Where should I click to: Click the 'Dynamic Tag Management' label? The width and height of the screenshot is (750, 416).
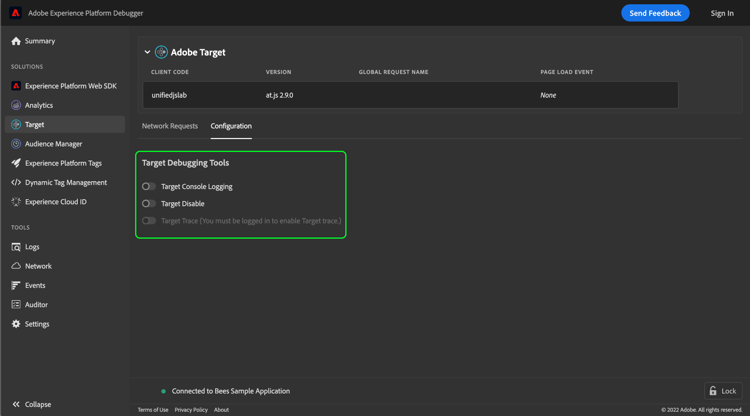[x=66, y=183]
